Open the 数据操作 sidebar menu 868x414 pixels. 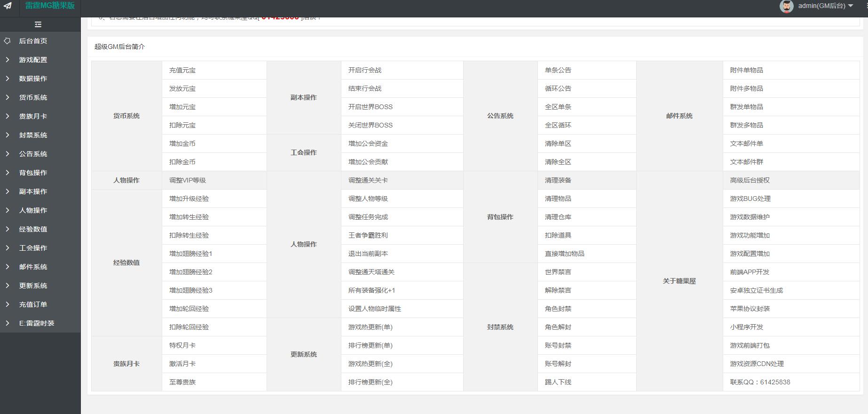click(x=33, y=79)
